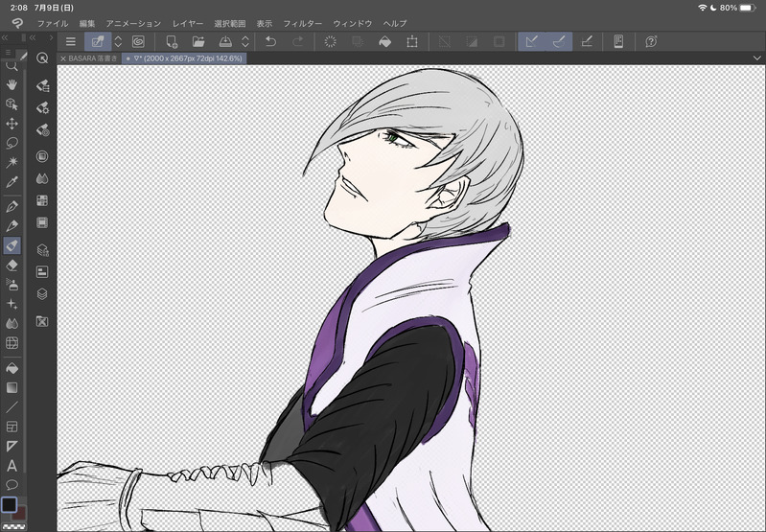Open the Color Wheel palette icon
The image size is (766, 532).
[x=42, y=156]
